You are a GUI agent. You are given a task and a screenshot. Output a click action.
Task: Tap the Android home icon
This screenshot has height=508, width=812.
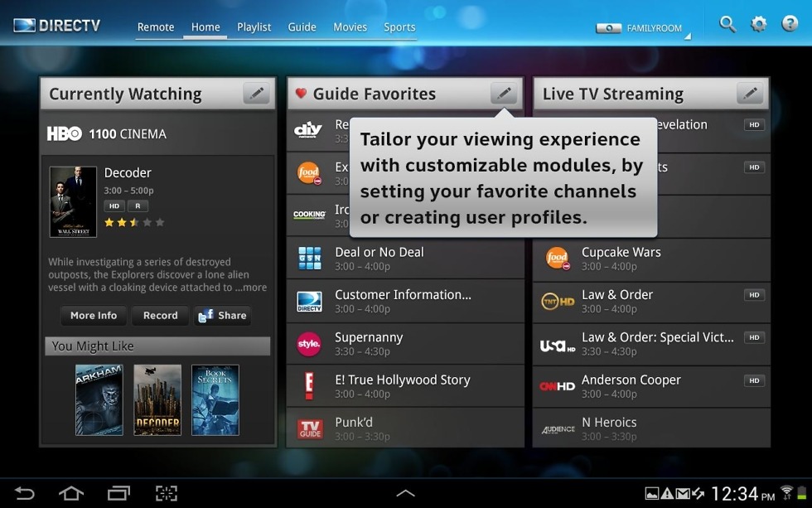pyautogui.click(x=71, y=493)
